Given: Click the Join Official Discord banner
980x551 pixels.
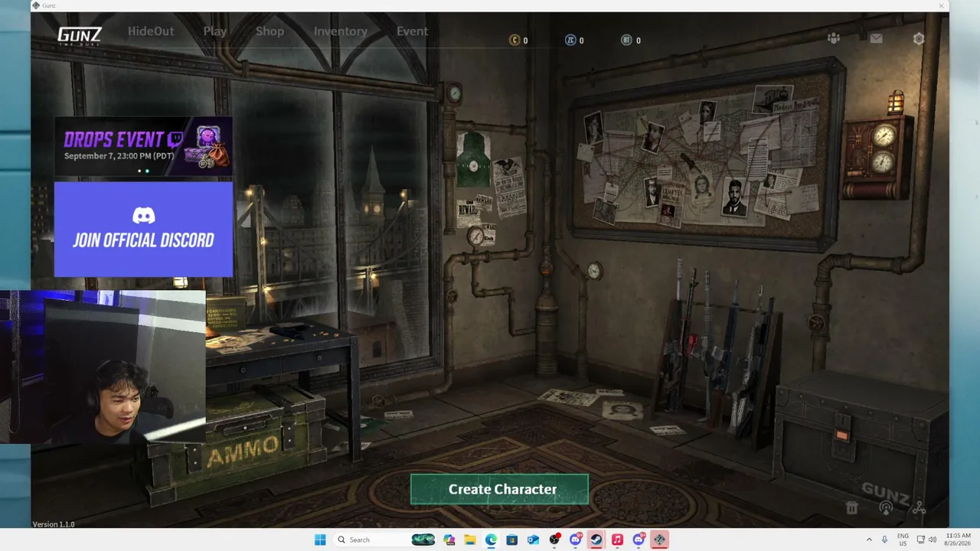Looking at the screenshot, I should [143, 230].
